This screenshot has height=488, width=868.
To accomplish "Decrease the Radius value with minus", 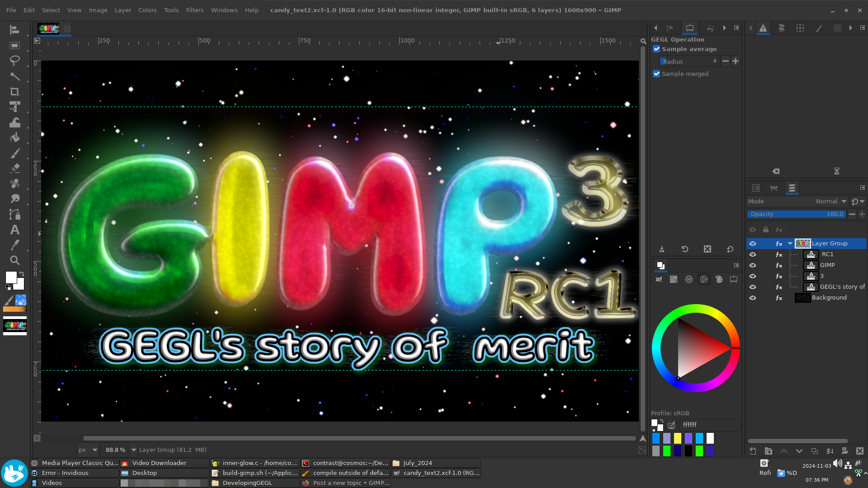I will [x=726, y=61].
